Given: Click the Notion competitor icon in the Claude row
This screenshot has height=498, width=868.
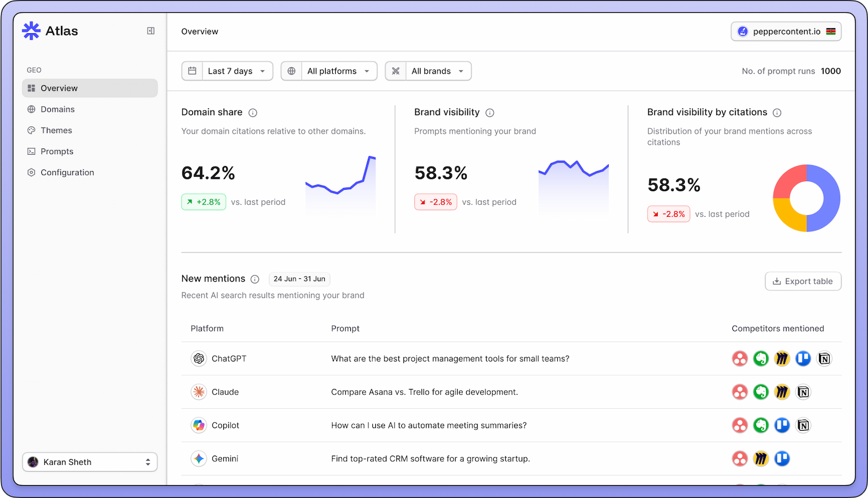Looking at the screenshot, I should click(803, 392).
